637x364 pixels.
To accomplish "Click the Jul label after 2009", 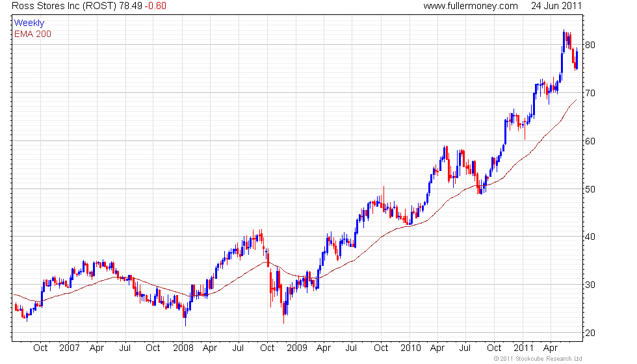I will (x=351, y=348).
